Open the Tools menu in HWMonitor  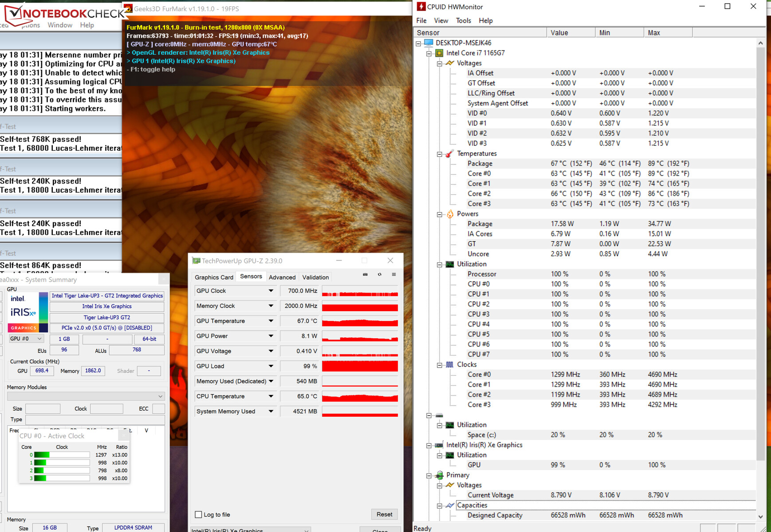pyautogui.click(x=463, y=20)
